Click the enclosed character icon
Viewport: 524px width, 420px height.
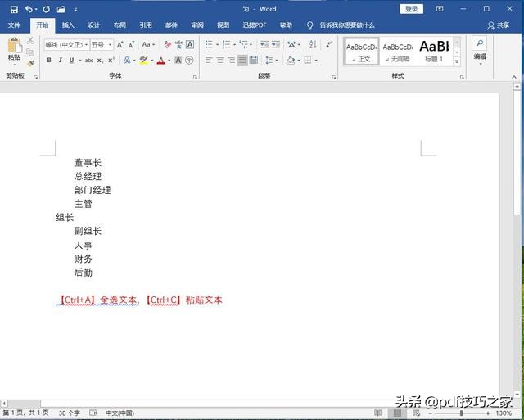tap(189, 61)
